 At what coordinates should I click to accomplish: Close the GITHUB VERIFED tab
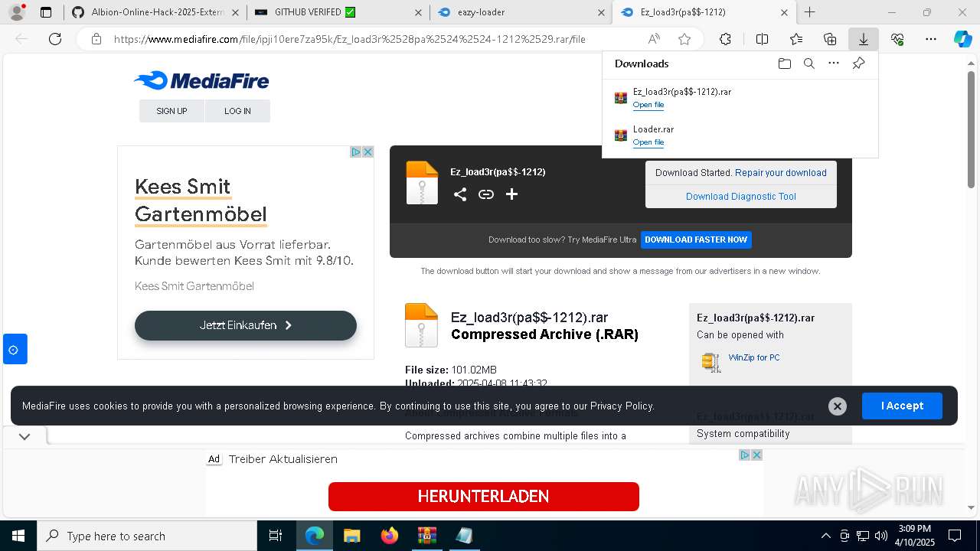tap(418, 12)
